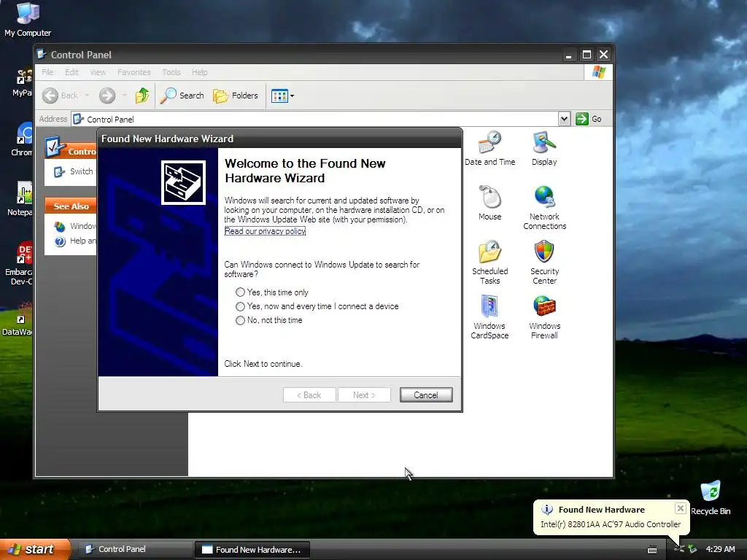
Task: Click the MyPaint desktop shortcut
Action: pyautogui.click(x=23, y=82)
